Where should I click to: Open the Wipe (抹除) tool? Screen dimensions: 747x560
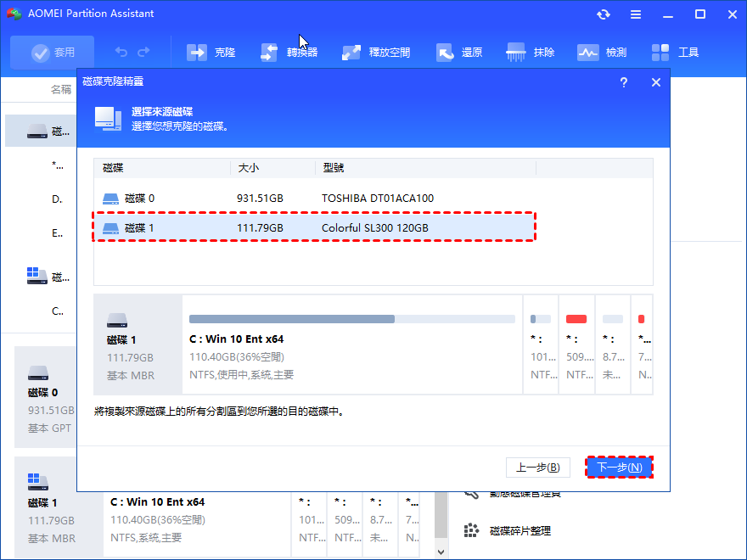[531, 53]
